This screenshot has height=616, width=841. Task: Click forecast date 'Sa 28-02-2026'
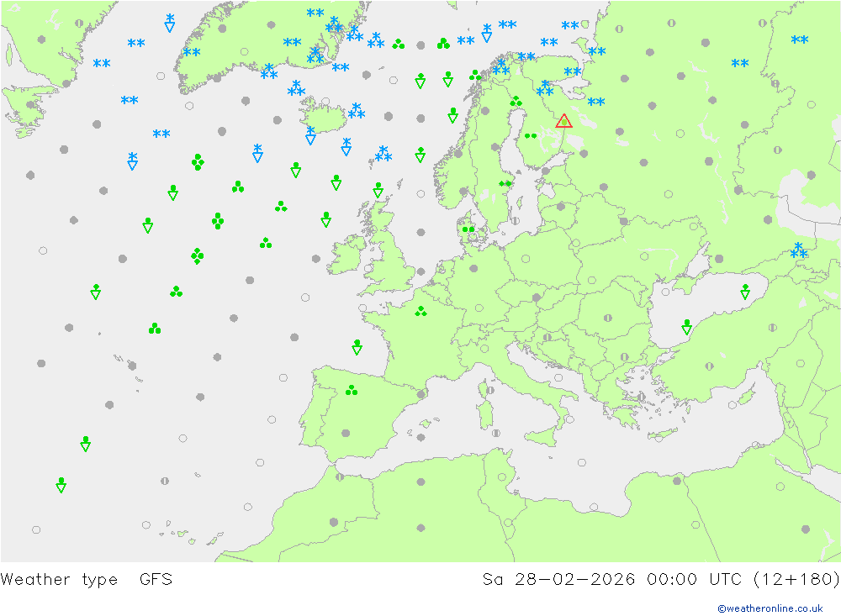pyautogui.click(x=558, y=580)
